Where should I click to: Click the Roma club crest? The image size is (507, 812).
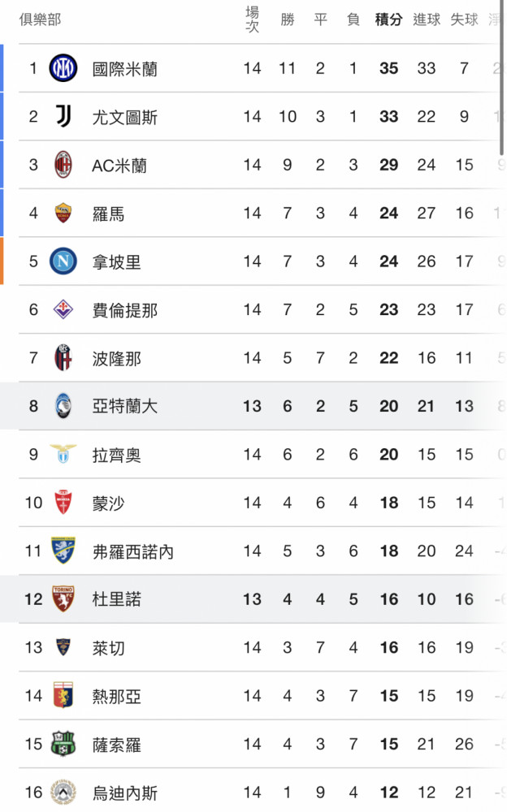63,213
